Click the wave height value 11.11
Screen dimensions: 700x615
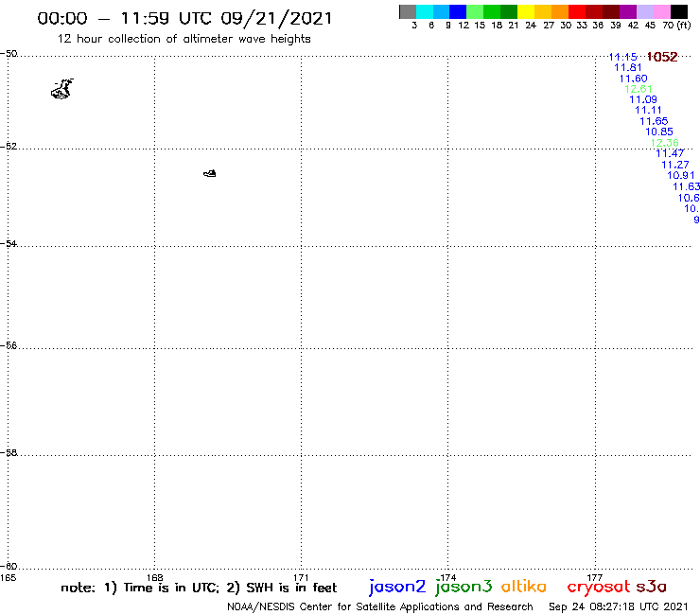pos(648,110)
